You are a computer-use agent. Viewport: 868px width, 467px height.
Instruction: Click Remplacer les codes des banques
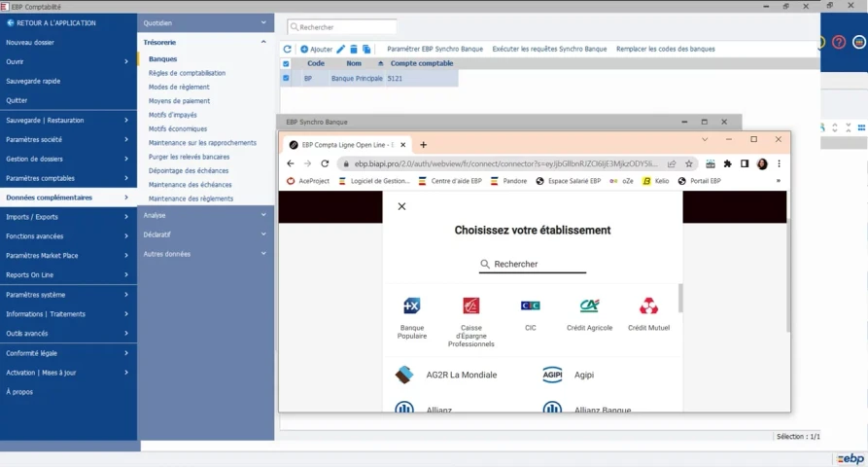(666, 49)
